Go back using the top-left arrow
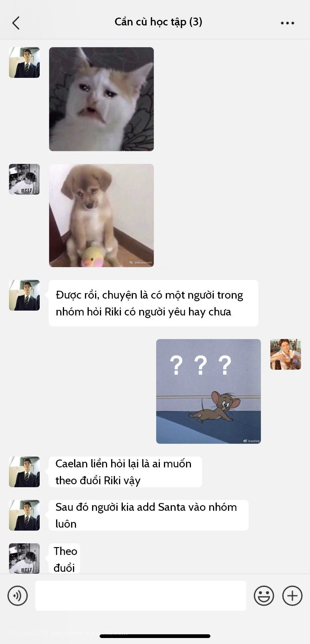310x644 pixels. point(16,23)
